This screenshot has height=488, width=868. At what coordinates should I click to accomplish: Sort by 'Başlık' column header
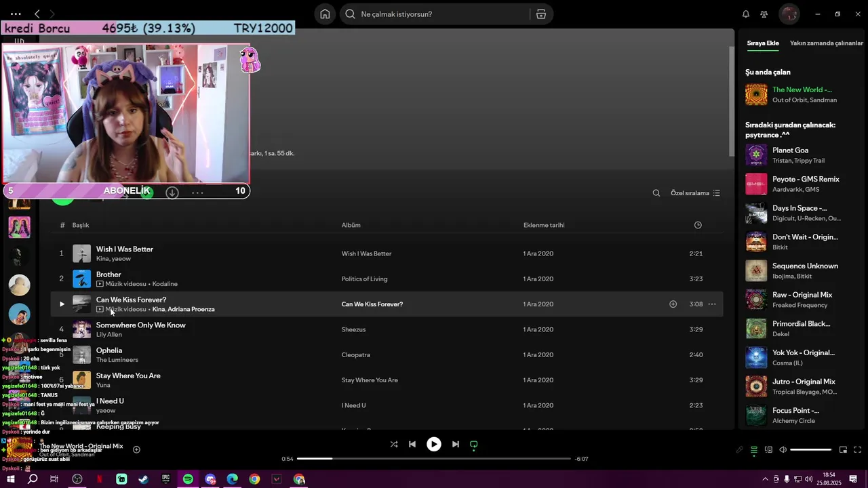coord(81,225)
